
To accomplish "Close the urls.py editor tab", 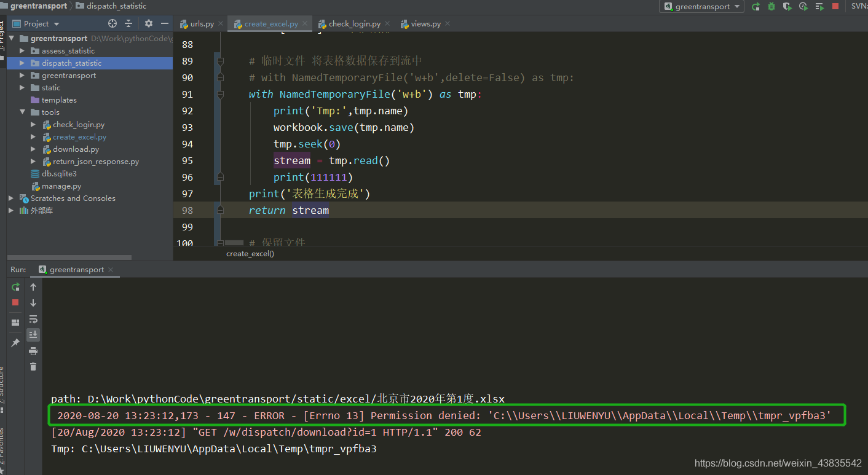I will tap(221, 24).
